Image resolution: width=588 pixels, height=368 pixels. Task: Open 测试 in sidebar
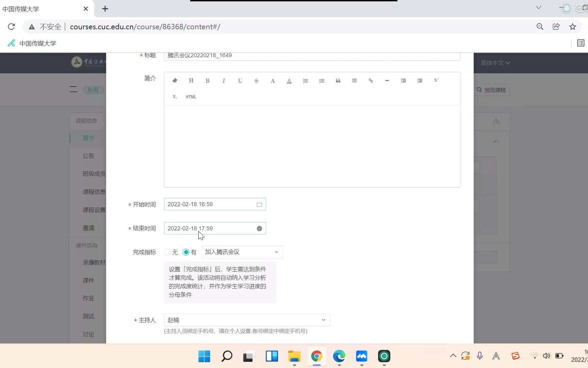[88, 316]
